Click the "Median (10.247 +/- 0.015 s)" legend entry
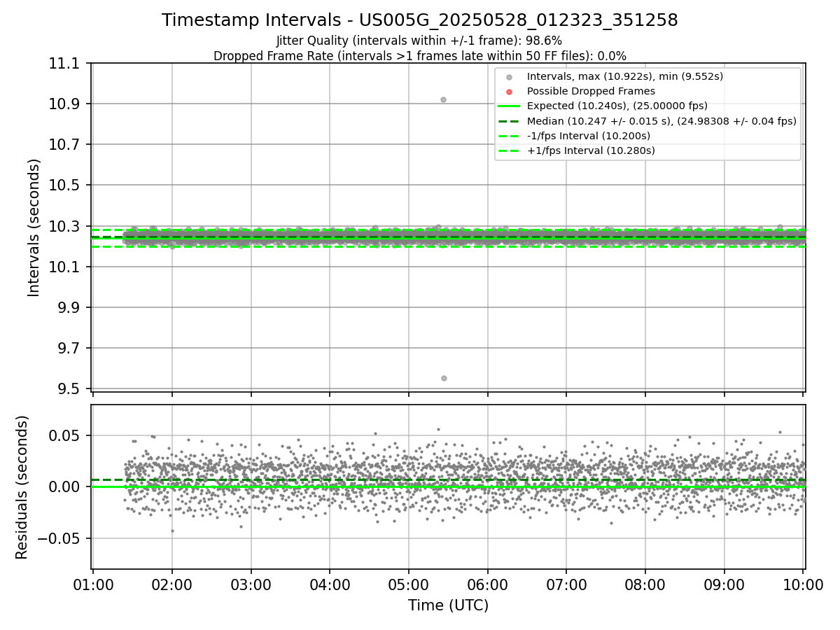This screenshot has height=630, width=840. tap(661, 121)
